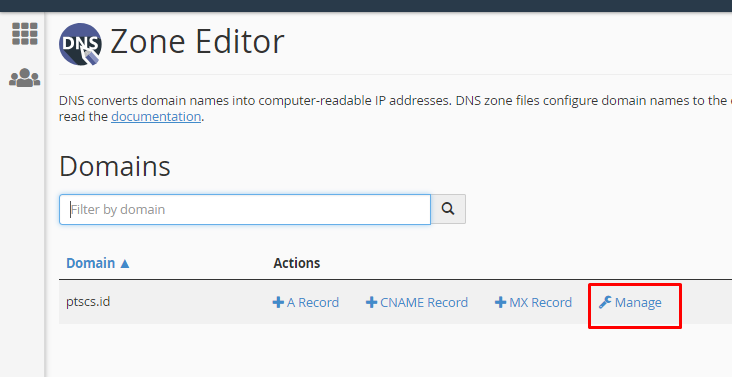Click the Domains heading
The image size is (732, 377).
coord(115,166)
